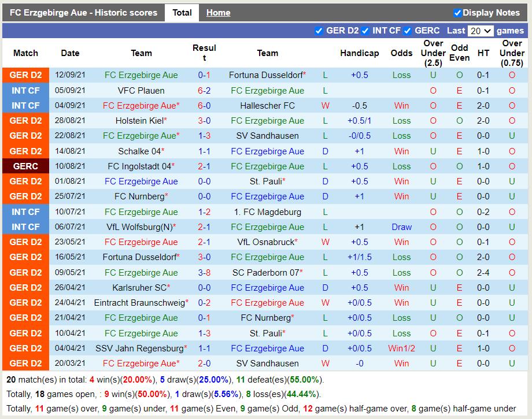Open the Last 20 games dropdown
532x419 pixels.
pyautogui.click(x=481, y=31)
